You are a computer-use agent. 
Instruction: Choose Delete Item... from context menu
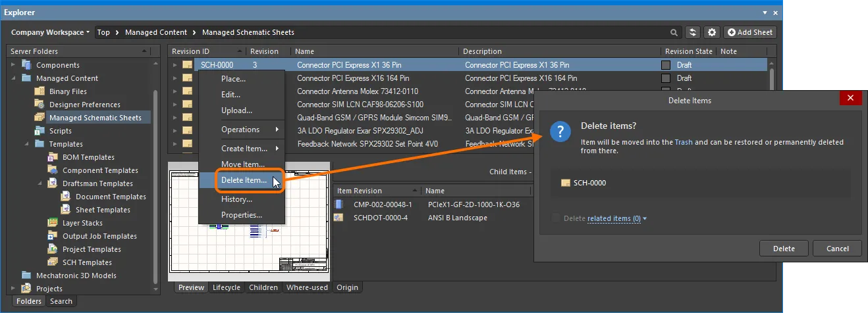coord(244,180)
